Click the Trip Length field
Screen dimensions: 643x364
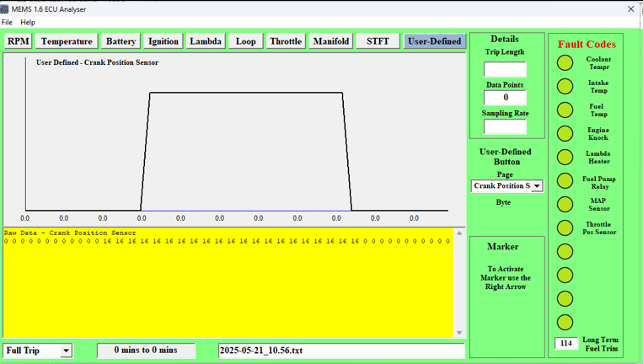tap(505, 69)
